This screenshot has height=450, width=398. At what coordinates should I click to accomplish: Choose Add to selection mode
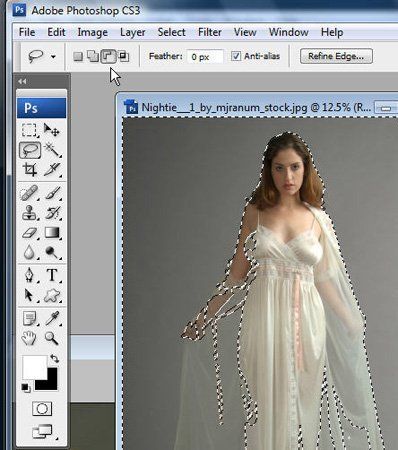pos(93,56)
